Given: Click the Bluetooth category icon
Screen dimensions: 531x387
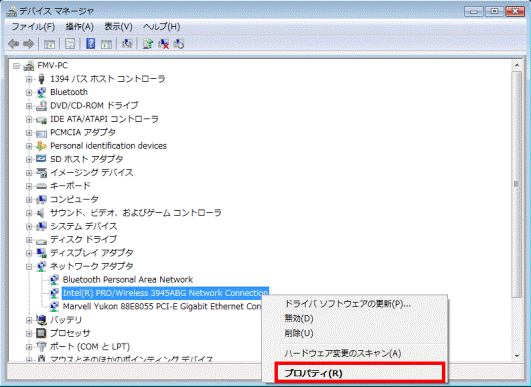Looking at the screenshot, I should tap(41, 92).
